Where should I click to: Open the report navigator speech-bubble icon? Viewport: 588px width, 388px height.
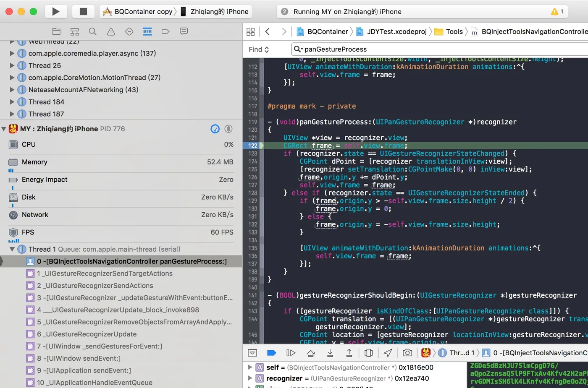click(184, 31)
